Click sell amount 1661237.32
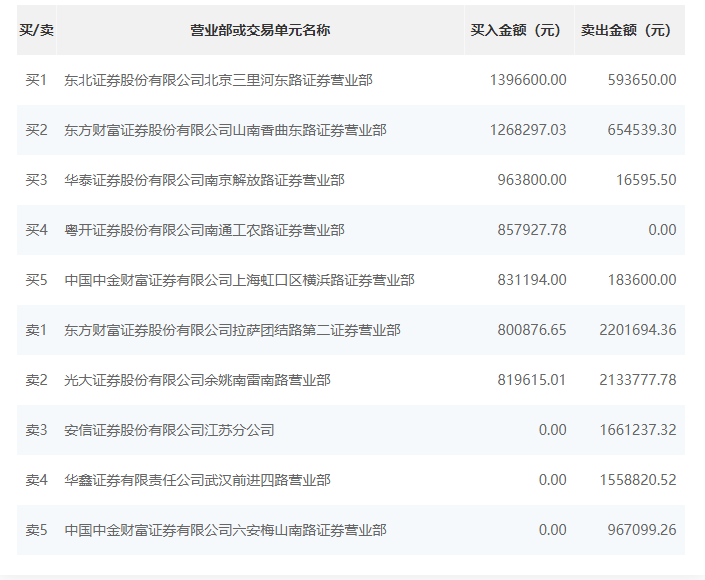Screen dimensions: 705x580 (x=638, y=430)
